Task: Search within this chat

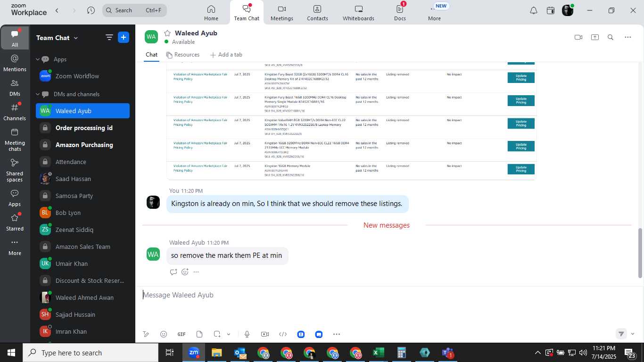Action: coord(611,37)
